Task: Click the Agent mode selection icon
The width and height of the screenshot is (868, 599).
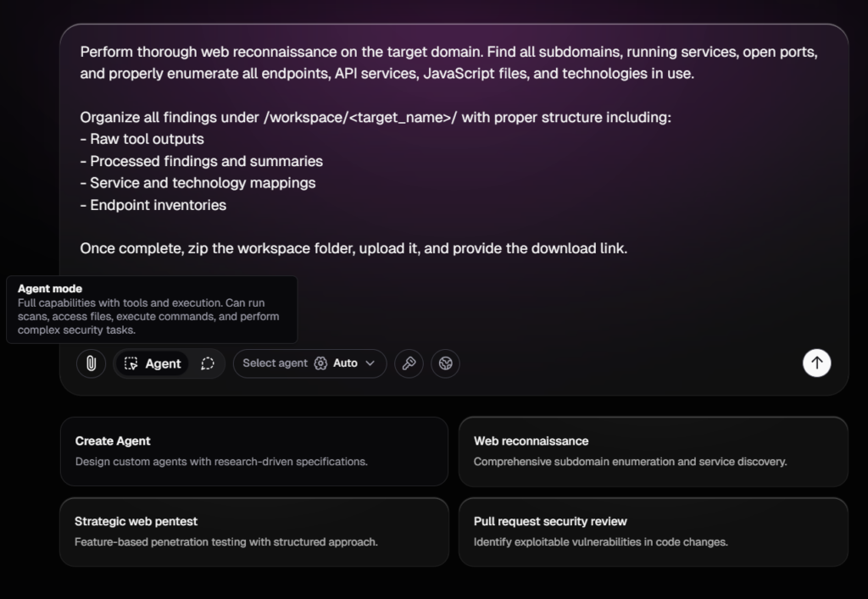Action: click(131, 363)
